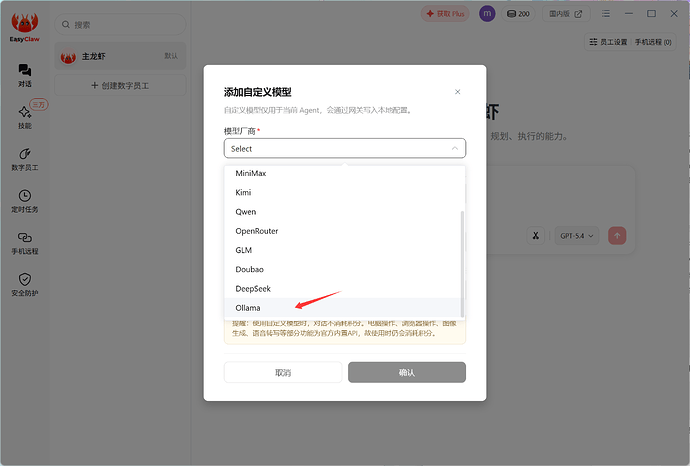Choose DeepSeek from the vendor list
This screenshot has width=690, height=466.
pyautogui.click(x=342, y=289)
